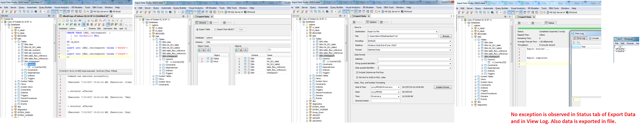The width and height of the screenshot is (644, 134).
Task: Click the Redo arrow in the query editor toolbar
Action: (104, 21)
